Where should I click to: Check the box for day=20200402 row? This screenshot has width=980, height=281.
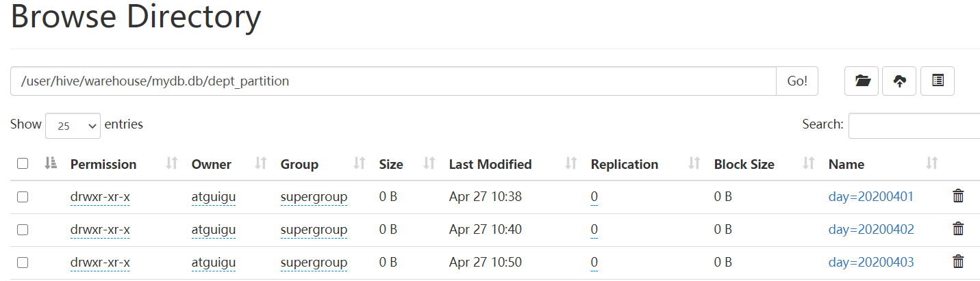pyautogui.click(x=23, y=230)
